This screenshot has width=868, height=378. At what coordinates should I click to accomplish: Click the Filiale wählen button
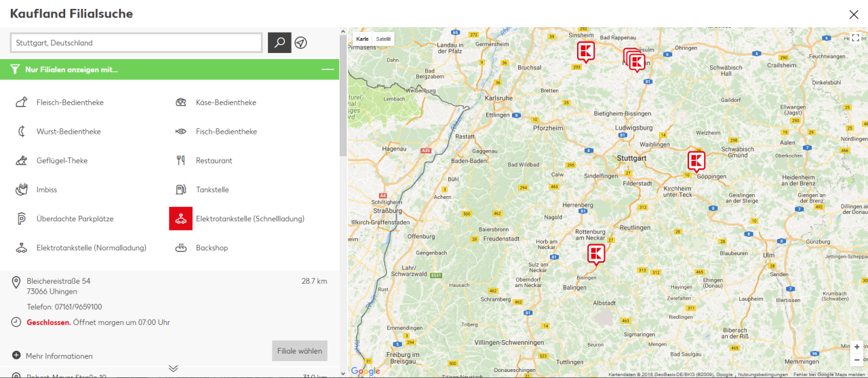[300, 351]
